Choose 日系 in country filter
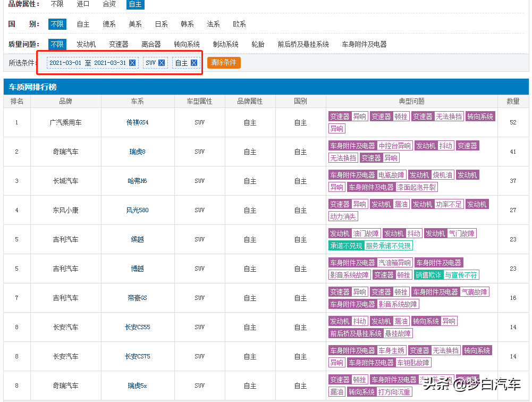 tap(161, 24)
